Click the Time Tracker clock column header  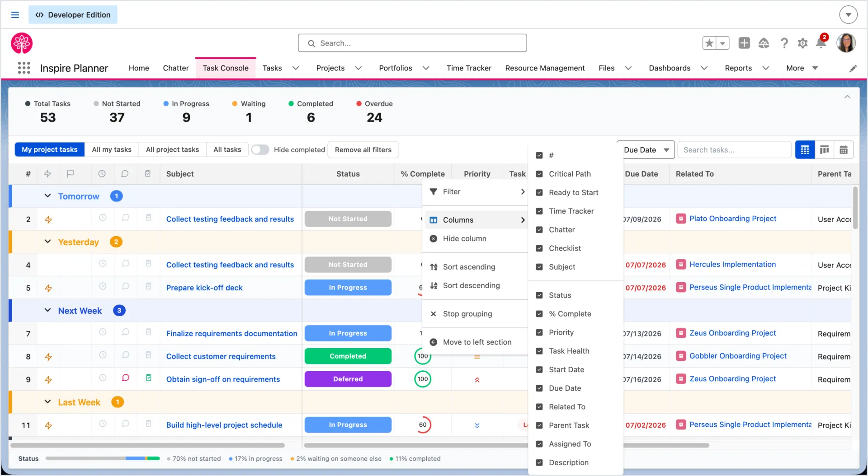[x=102, y=174]
